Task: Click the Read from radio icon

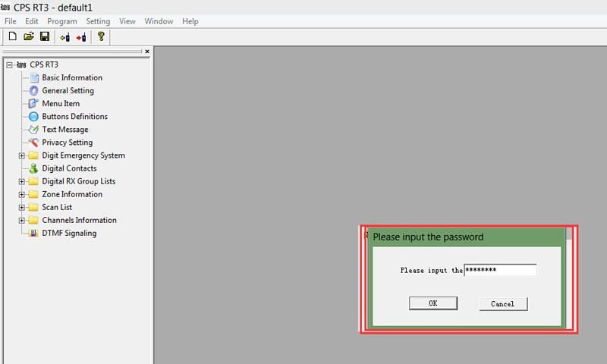Action: (65, 37)
